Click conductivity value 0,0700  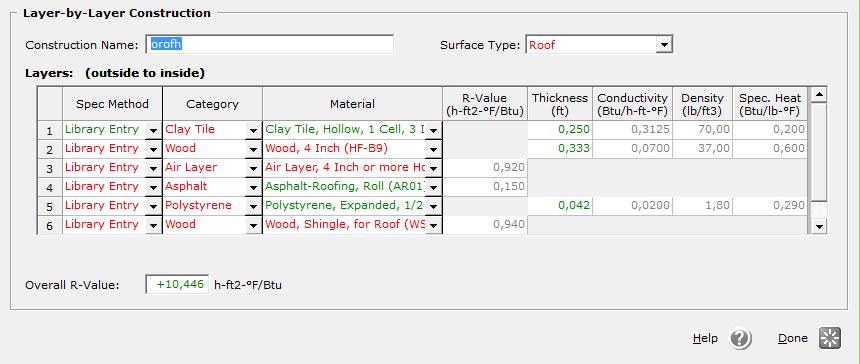pos(633,149)
